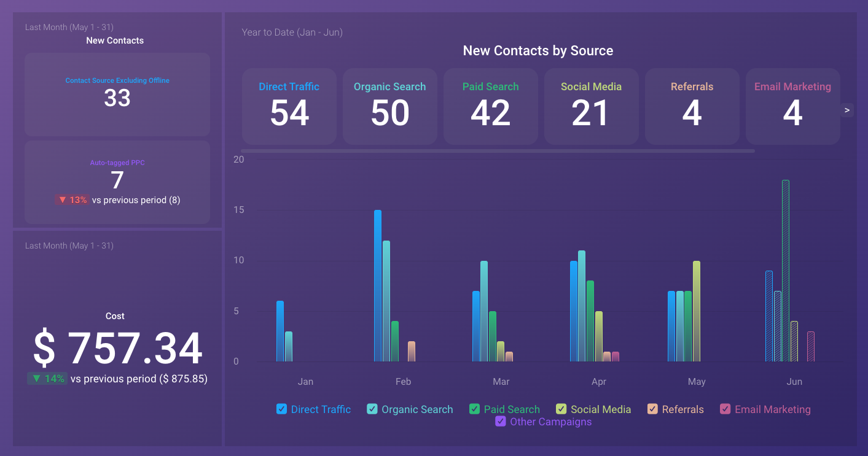Click the green 14% cost change badge
This screenshot has width=868, height=456.
point(47,379)
